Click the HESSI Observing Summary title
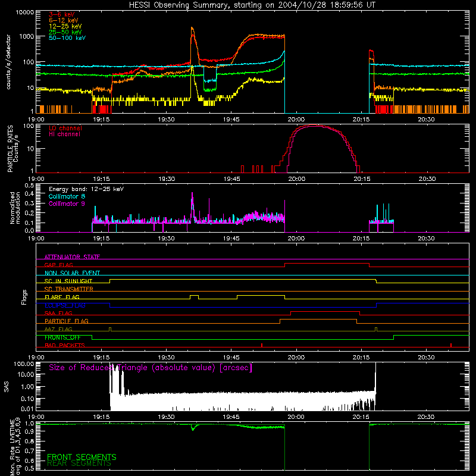 pyautogui.click(x=252, y=5)
